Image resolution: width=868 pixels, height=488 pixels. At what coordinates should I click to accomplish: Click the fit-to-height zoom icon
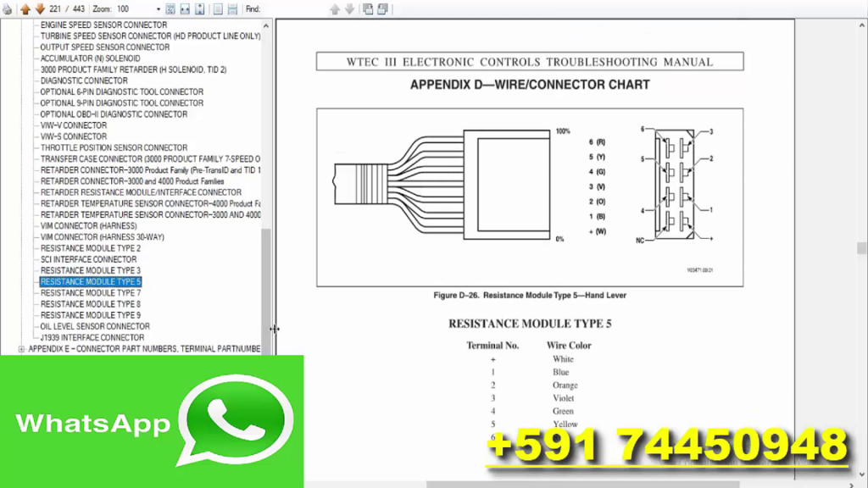pos(199,9)
